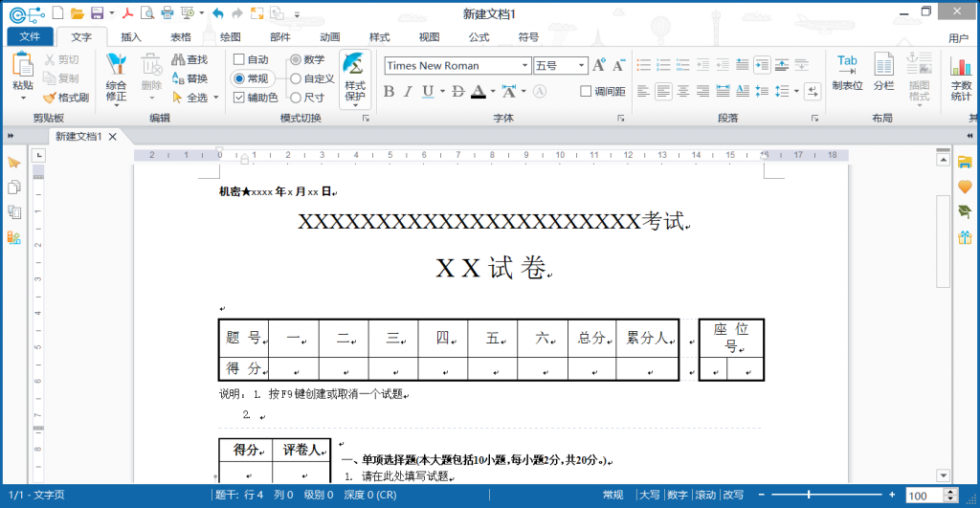The height and width of the screenshot is (508, 980).
Task: Open print preview from the quick access bar
Action: [x=147, y=13]
